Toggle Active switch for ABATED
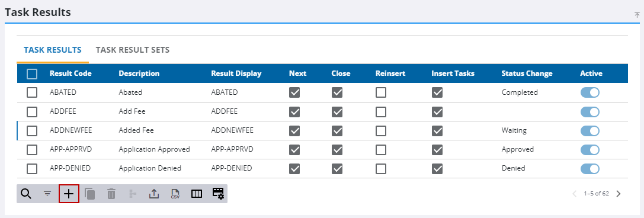644x218 pixels. (x=589, y=93)
